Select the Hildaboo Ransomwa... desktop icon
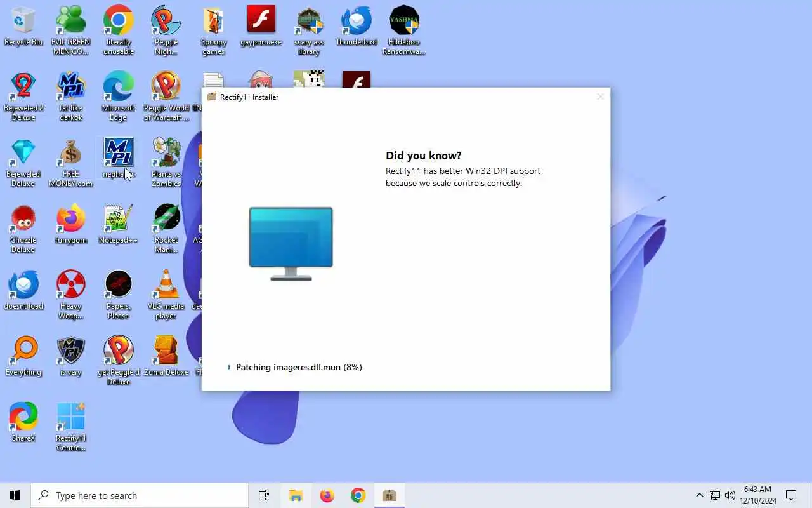812x508 pixels. [x=404, y=30]
